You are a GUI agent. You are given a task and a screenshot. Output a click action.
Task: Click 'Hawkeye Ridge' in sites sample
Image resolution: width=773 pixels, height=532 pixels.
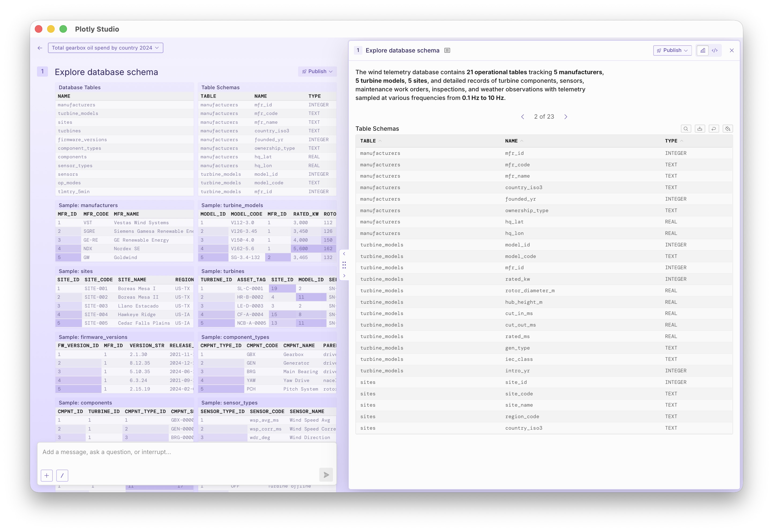[137, 314]
